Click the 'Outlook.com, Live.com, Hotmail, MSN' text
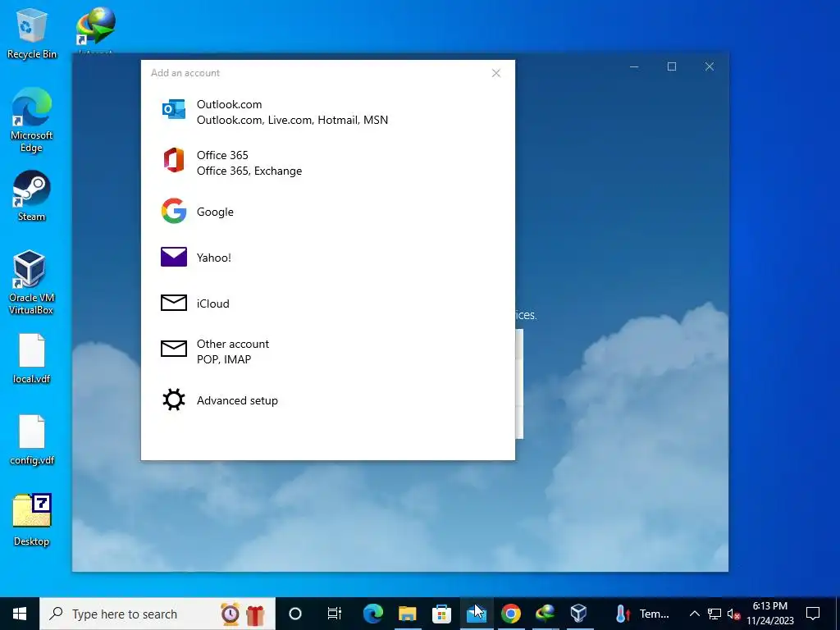Screen dimensions: 840x630 click(292, 120)
